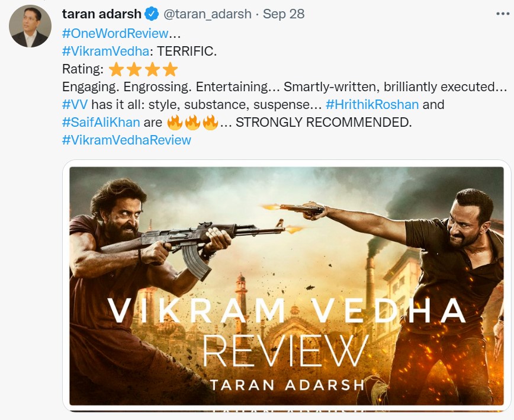Click the blue verified badge icon
Image resolution: width=514 pixels, height=420 pixels.
152,14
